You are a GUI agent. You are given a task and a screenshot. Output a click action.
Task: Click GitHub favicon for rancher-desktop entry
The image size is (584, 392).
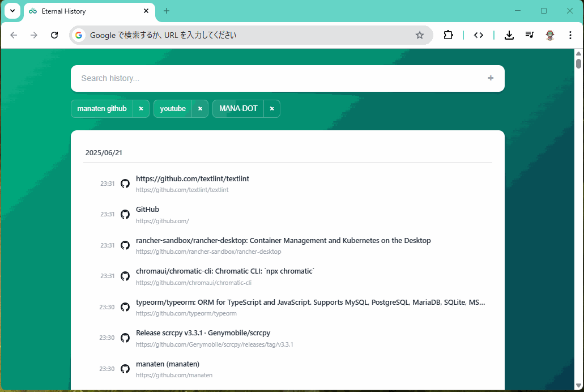(125, 245)
